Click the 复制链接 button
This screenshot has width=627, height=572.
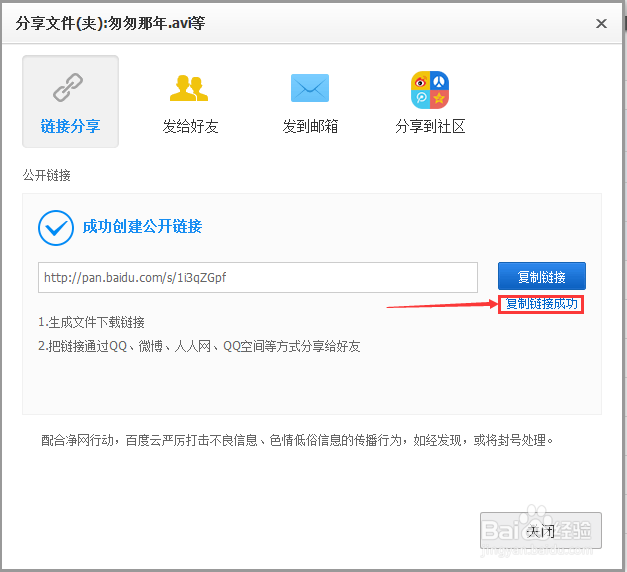click(x=542, y=276)
